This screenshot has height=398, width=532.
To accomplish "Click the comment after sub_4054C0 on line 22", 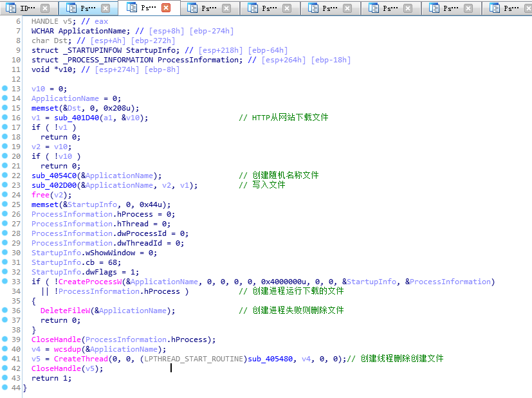I will tap(279, 176).
